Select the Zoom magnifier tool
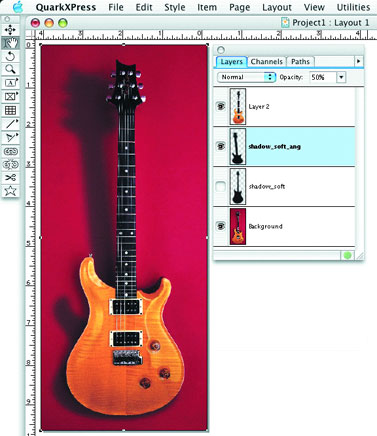This screenshot has height=436, width=377. coord(10,69)
